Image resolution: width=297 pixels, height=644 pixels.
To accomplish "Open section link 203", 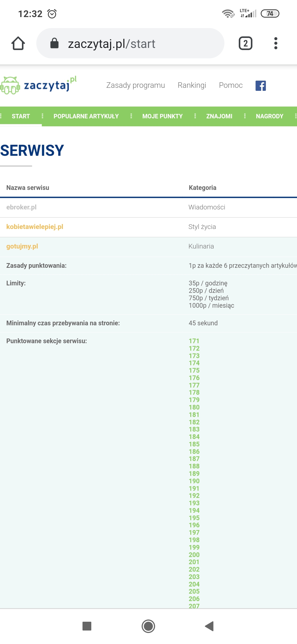I will click(x=194, y=577).
